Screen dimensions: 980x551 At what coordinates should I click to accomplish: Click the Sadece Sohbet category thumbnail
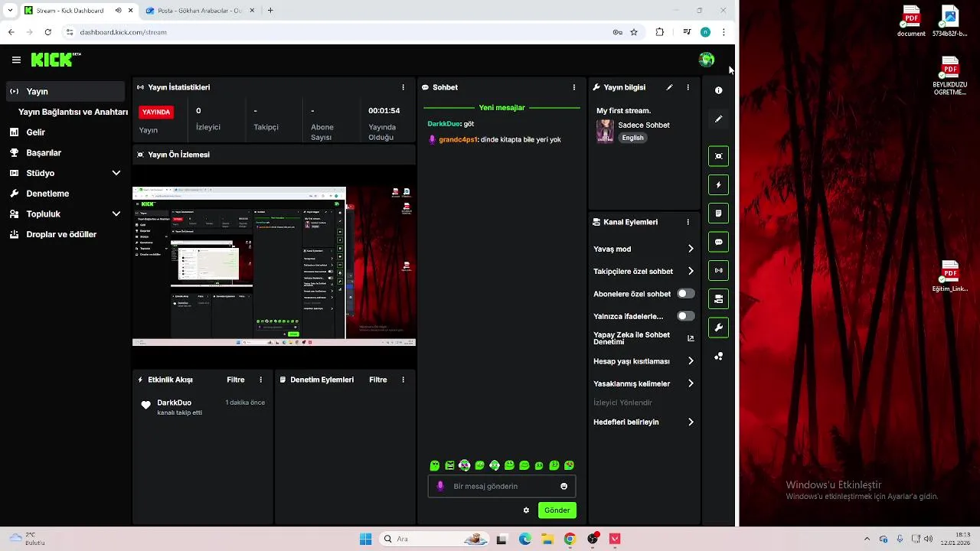605,131
